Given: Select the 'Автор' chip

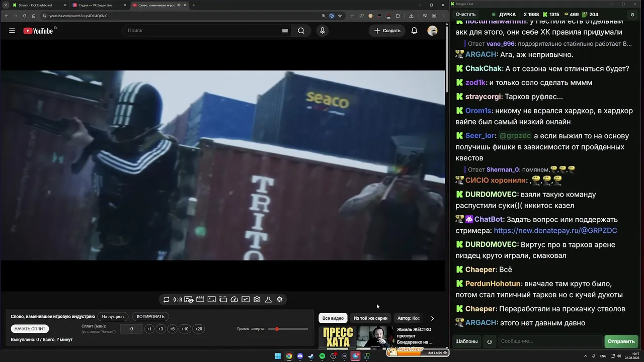Looking at the screenshot, I should click(409, 318).
